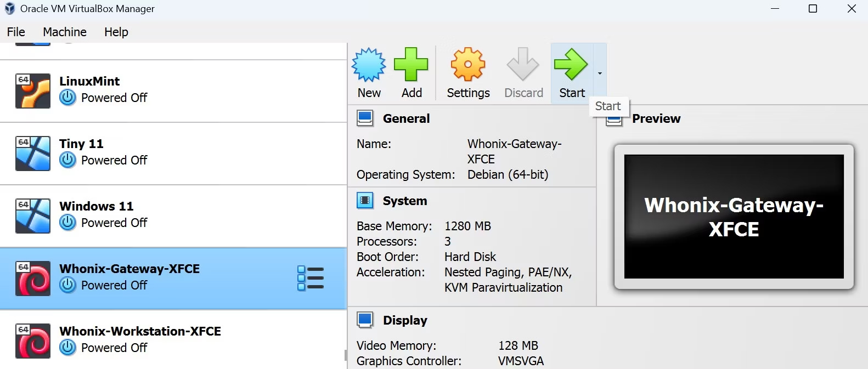Click the Tiny 11 Windows icon

click(33, 154)
